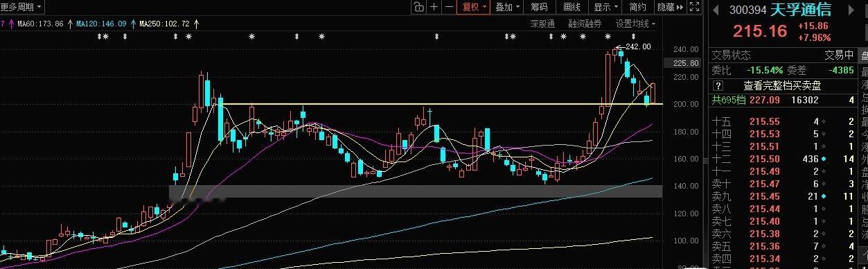
Task: Select the 十四 sell order at 215.53
Action: 783,134
